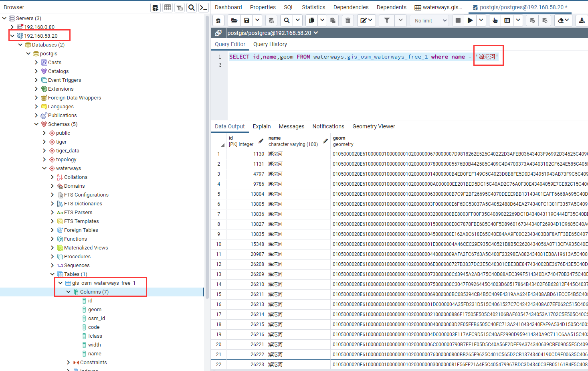The image size is (588, 371).
Task: Click the edit pencil in the name column header
Action: [325, 141]
